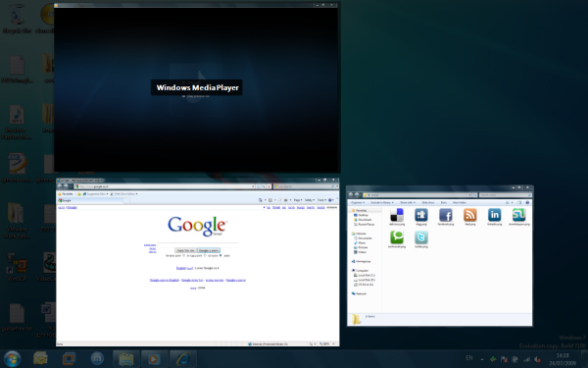
Task: Open the Recycle Bin desktop icon
Action: click(17, 18)
